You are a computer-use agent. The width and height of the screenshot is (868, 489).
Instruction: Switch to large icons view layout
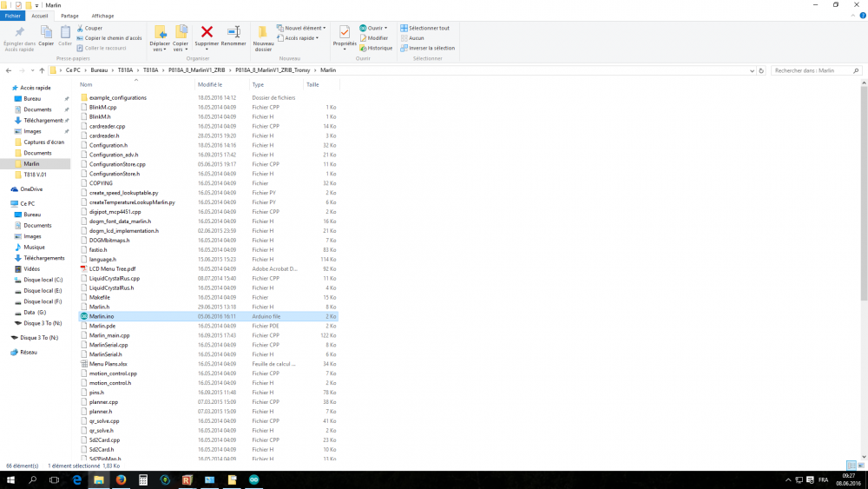click(x=861, y=466)
